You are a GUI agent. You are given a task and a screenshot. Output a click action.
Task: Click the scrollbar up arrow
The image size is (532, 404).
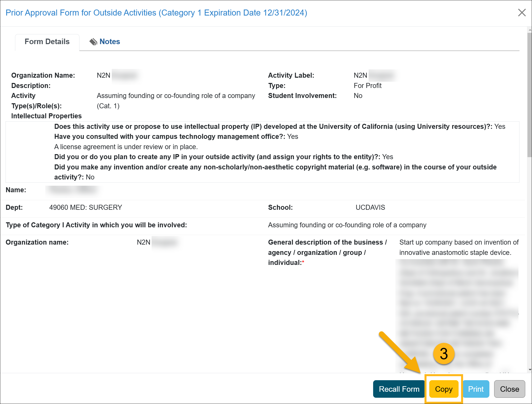coord(529,30)
